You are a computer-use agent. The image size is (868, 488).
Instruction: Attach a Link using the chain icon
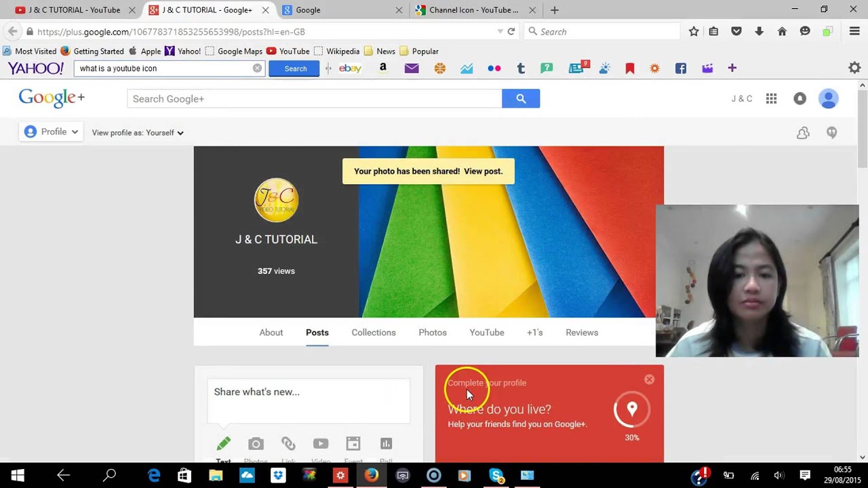pyautogui.click(x=288, y=444)
